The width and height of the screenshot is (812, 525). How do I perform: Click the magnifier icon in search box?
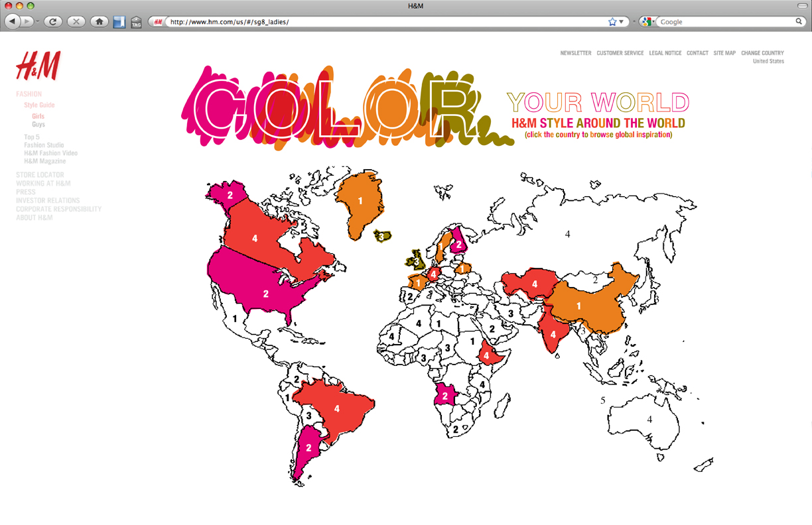click(x=799, y=22)
